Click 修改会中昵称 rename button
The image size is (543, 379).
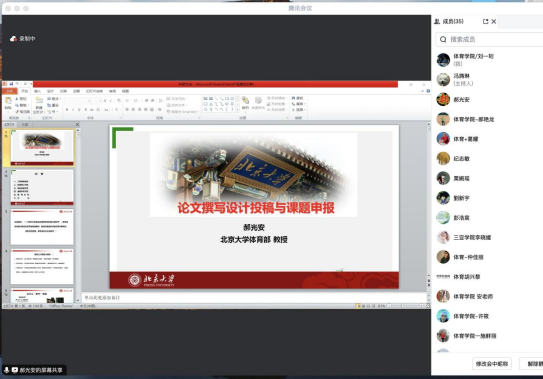[x=492, y=364]
